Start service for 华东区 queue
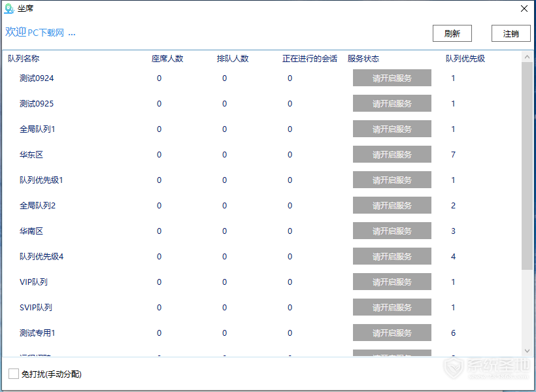Image resolution: width=536 pixels, height=392 pixels. 392,154
